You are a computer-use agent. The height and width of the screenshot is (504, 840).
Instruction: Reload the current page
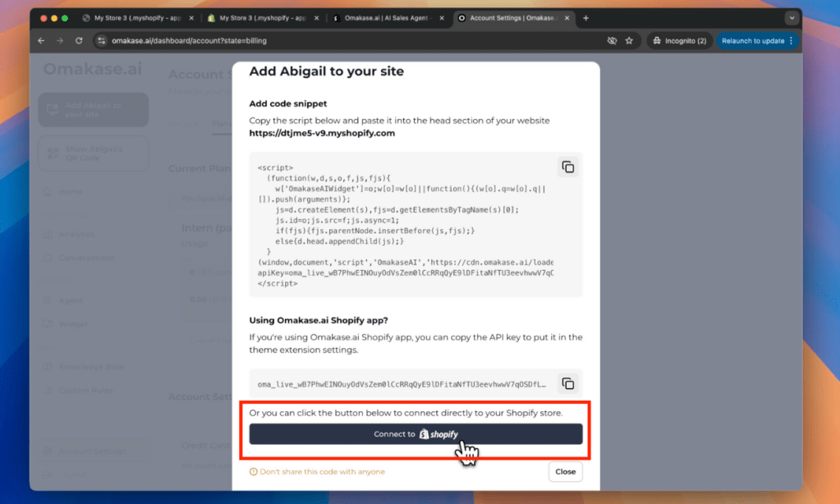tap(79, 40)
